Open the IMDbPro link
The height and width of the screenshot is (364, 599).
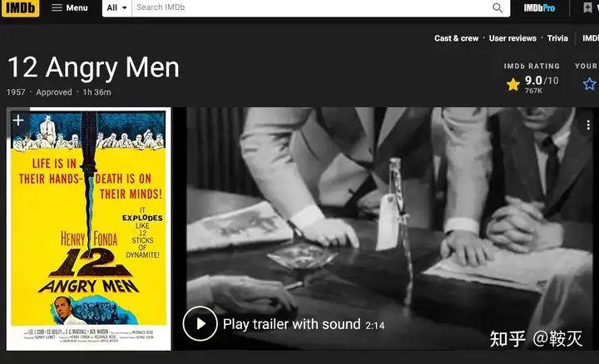point(539,8)
